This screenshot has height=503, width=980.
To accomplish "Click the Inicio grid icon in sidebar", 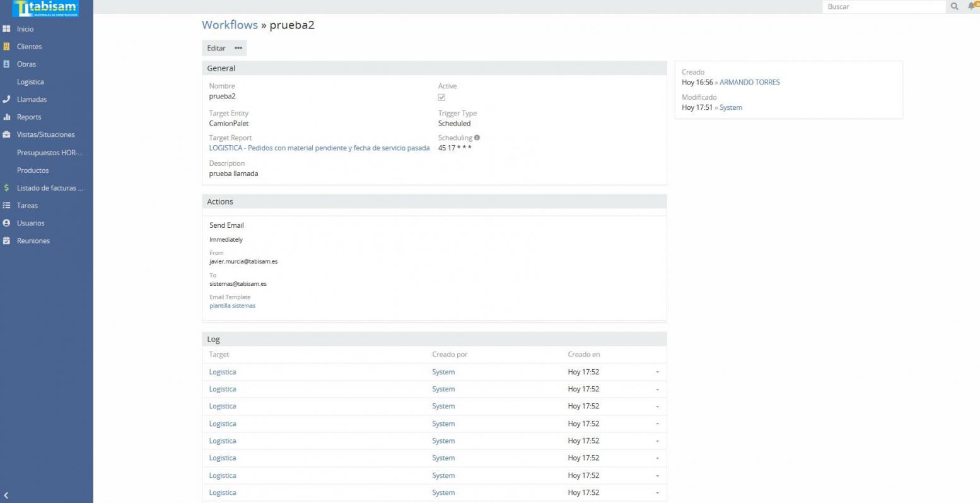I will (x=6, y=29).
